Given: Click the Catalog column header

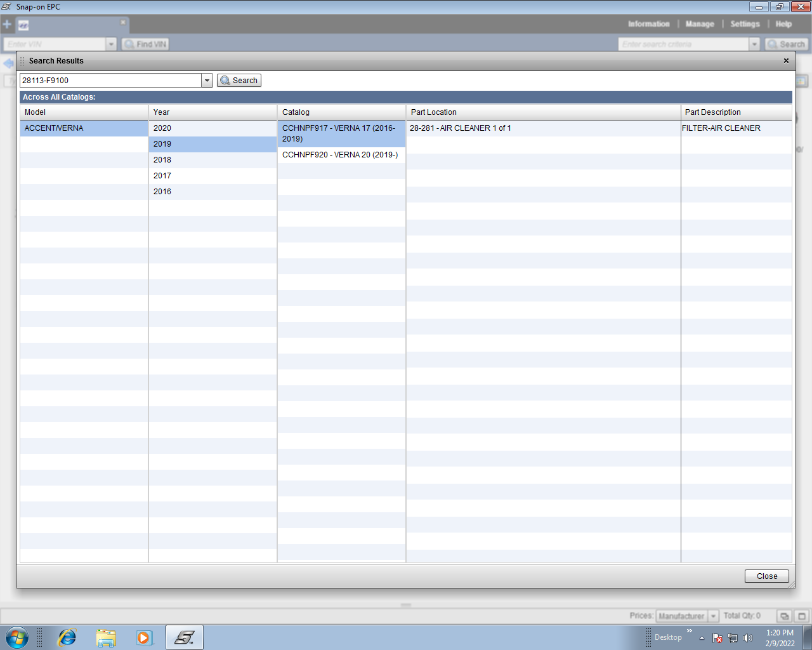Looking at the screenshot, I should [341, 112].
